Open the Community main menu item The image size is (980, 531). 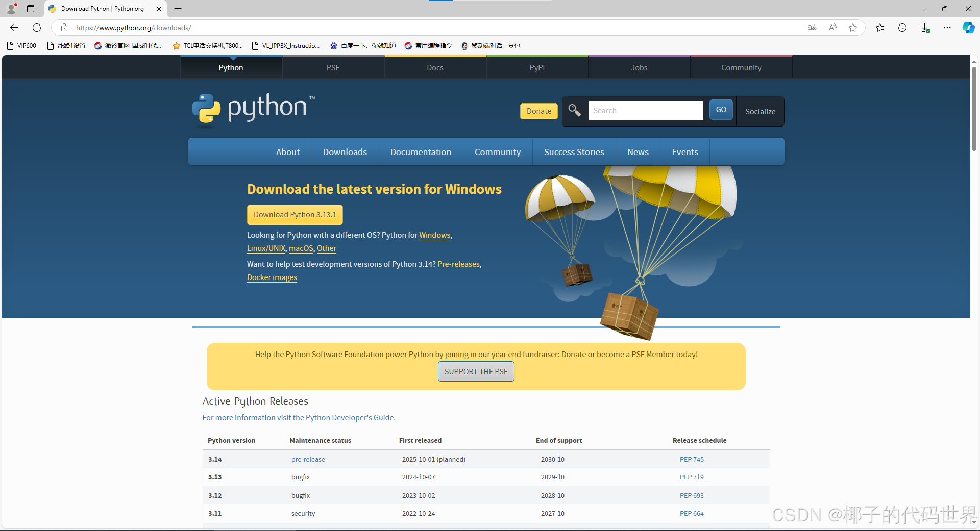(498, 152)
